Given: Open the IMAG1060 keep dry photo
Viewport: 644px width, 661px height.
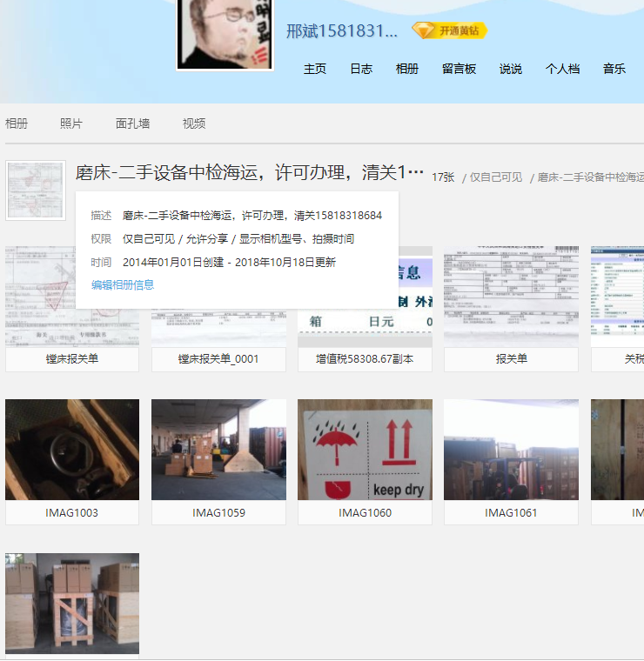Looking at the screenshot, I should click(x=366, y=450).
